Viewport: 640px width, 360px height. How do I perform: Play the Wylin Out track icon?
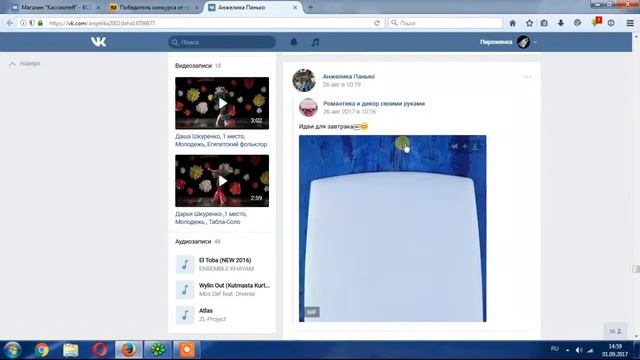(185, 289)
